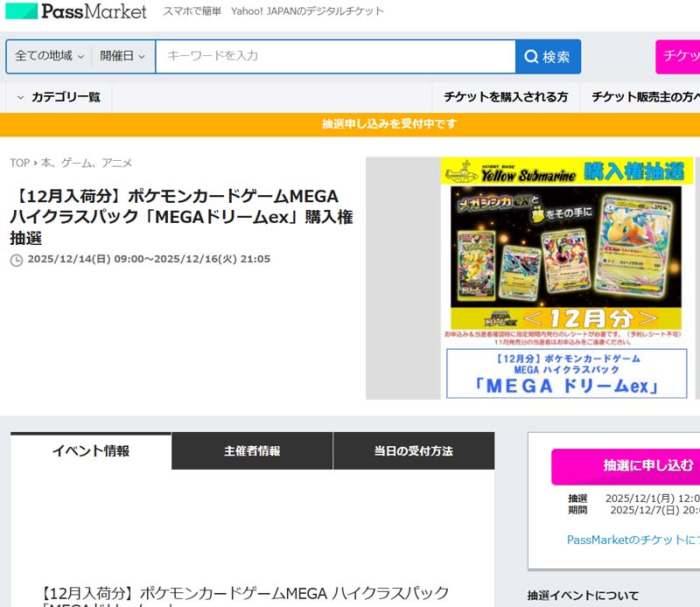Switch to the イベント情報 tab
This screenshot has width=700, height=607.
pos(91,451)
